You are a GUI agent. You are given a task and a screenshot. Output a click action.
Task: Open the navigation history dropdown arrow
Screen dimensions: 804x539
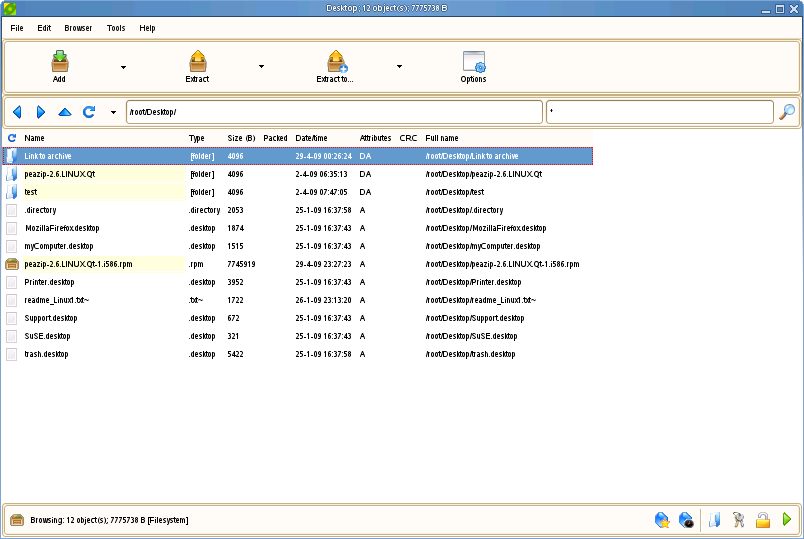click(x=113, y=112)
